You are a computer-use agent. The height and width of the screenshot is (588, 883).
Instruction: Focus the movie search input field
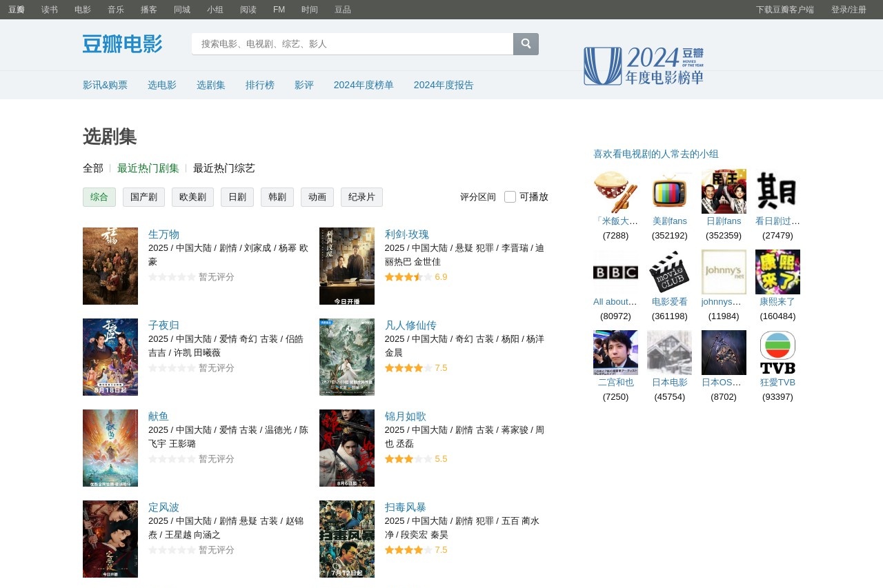tap(352, 44)
